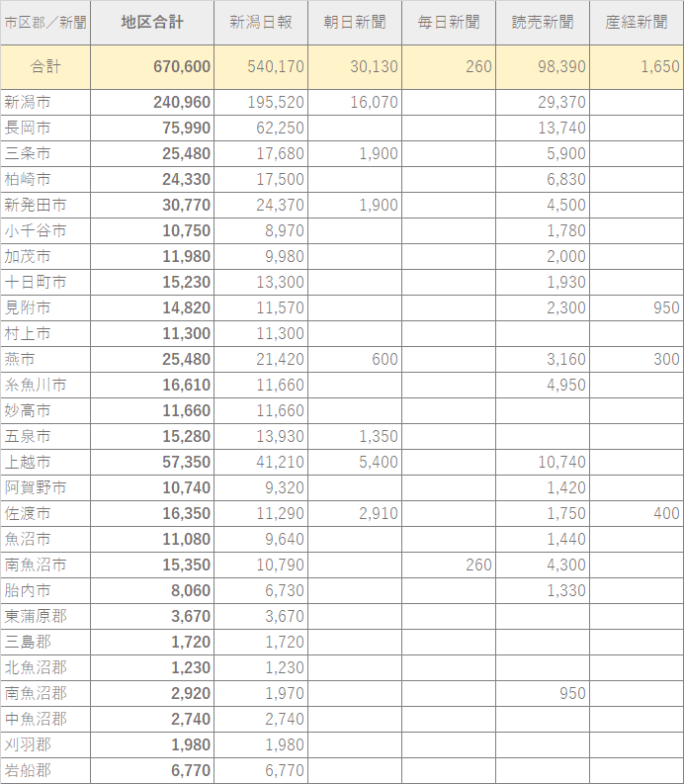Click the 読売新聞 value 950 for 南魚沼郡
This screenshot has height=784, width=684.
click(572, 693)
